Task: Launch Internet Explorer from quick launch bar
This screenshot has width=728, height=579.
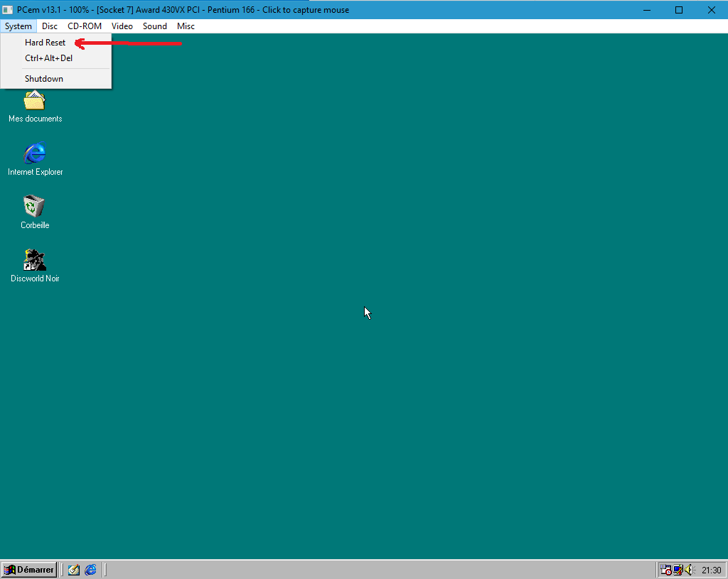Action: tap(90, 570)
